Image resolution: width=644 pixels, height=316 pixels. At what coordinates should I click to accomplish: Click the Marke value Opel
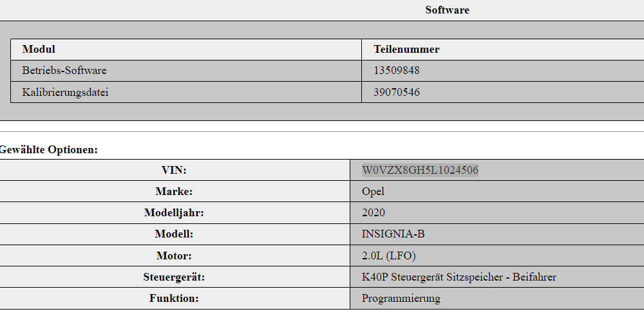(x=373, y=191)
